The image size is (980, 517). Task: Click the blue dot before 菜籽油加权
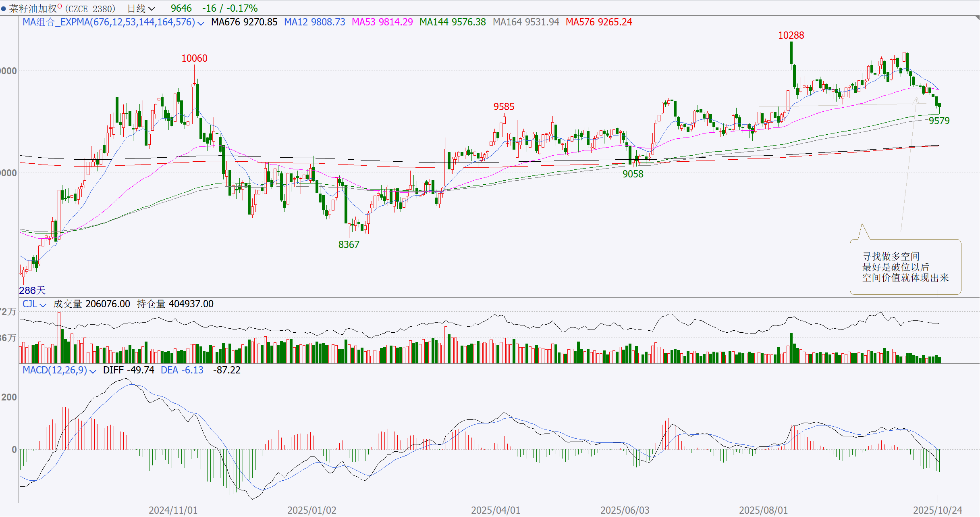point(4,8)
